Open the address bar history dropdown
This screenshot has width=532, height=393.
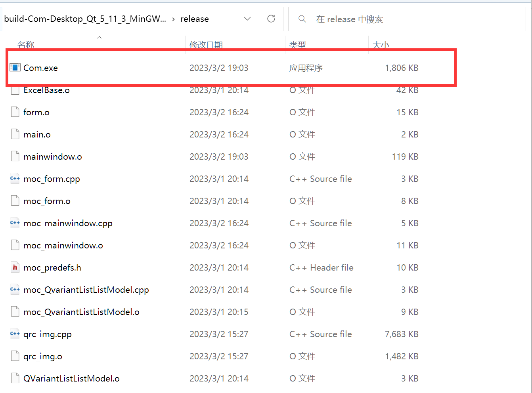[x=247, y=19]
